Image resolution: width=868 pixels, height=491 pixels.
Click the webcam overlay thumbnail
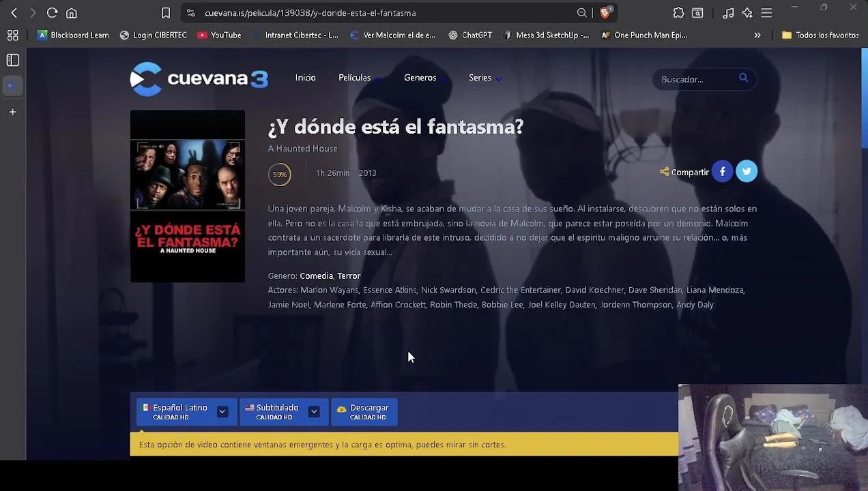(x=773, y=437)
